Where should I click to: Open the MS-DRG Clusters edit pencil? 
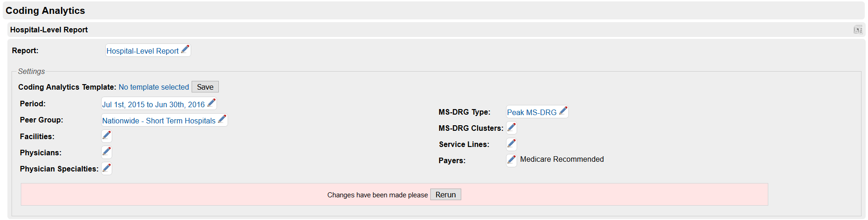coord(512,127)
